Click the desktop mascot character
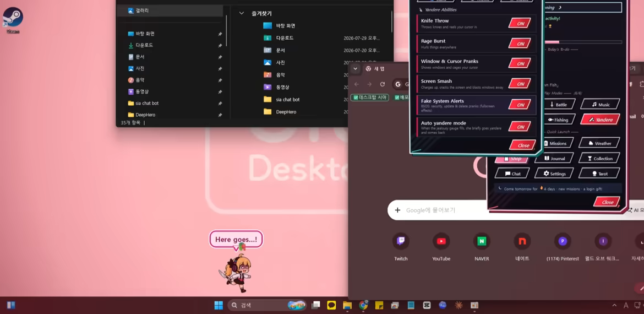Screen dimensions: 644x314 point(237,273)
